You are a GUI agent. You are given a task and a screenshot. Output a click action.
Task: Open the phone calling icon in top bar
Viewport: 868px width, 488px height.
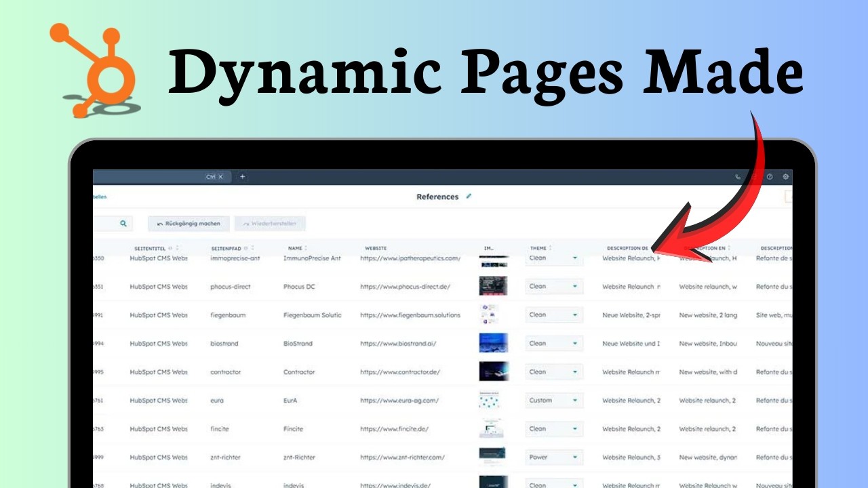point(738,177)
